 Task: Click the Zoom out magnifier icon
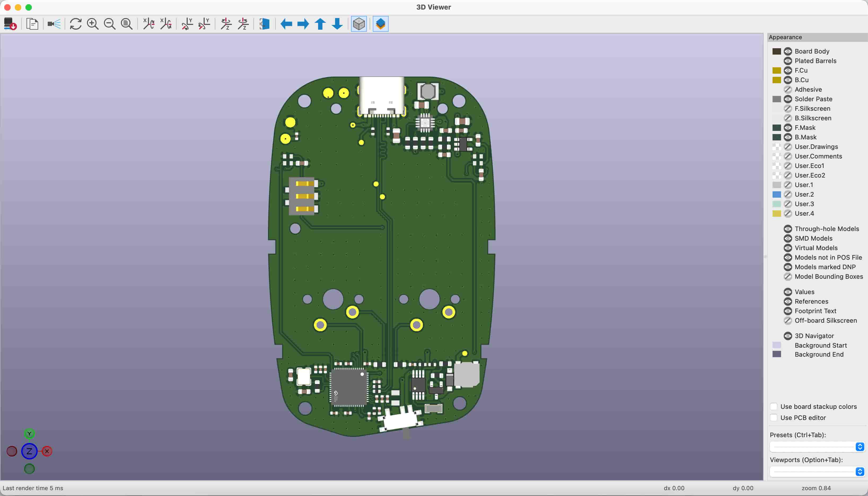[110, 24]
